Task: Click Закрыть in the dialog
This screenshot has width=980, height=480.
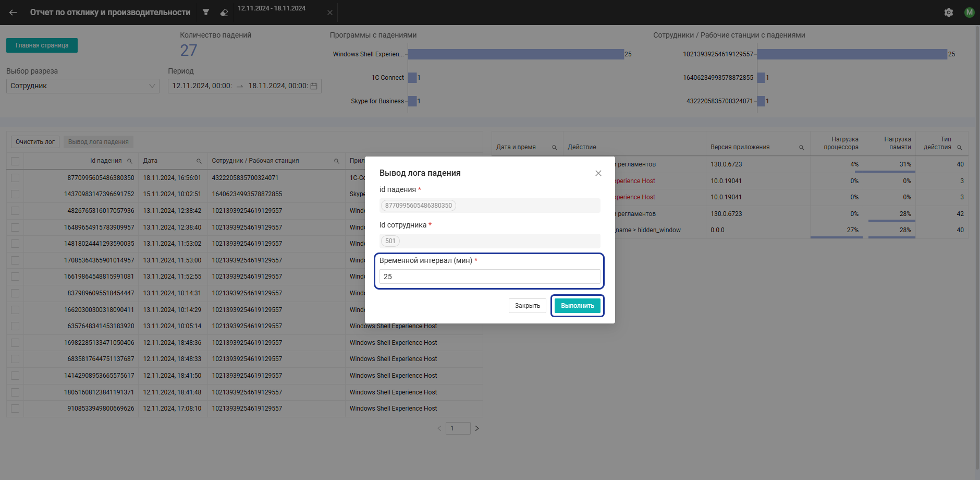Action: (528, 306)
